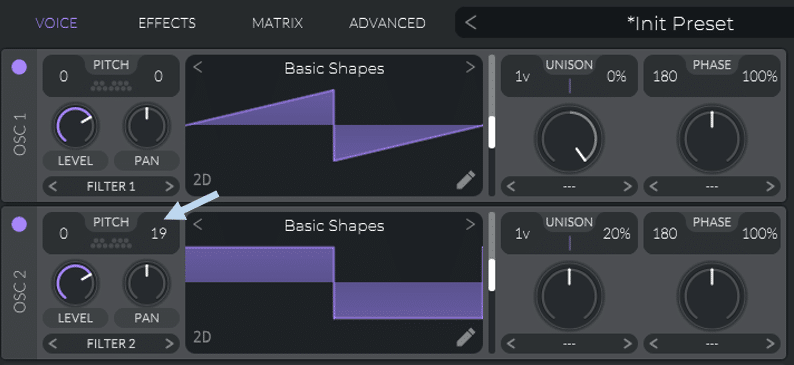794x365 pixels.
Task: Select previous OSC 1 wavetable arrow
Action: click(x=198, y=67)
